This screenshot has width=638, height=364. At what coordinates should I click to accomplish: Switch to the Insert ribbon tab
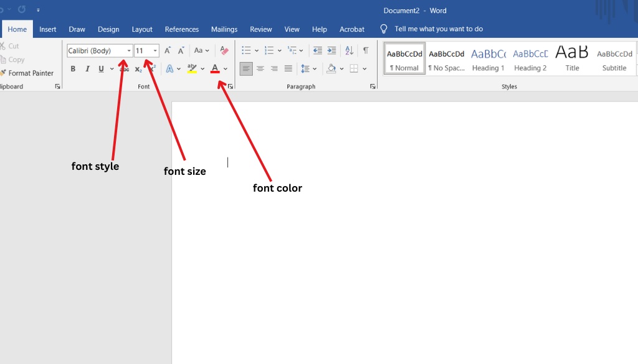tap(48, 29)
